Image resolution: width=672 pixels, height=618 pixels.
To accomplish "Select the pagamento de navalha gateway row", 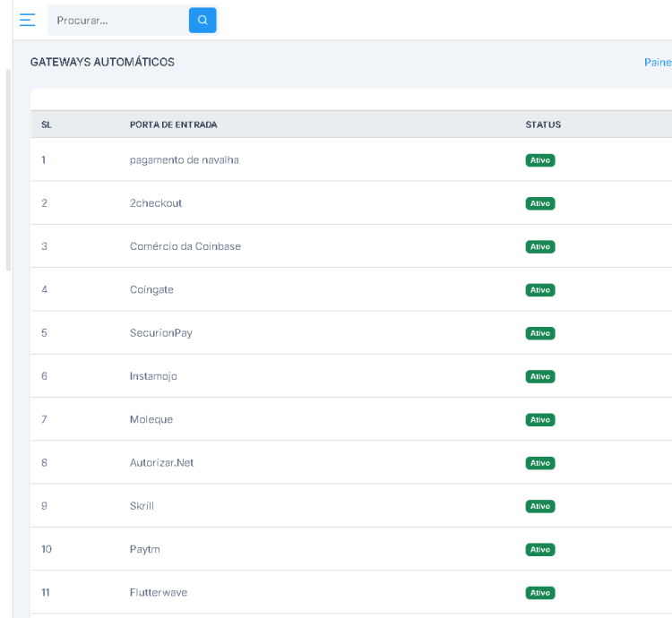I will [184, 159].
